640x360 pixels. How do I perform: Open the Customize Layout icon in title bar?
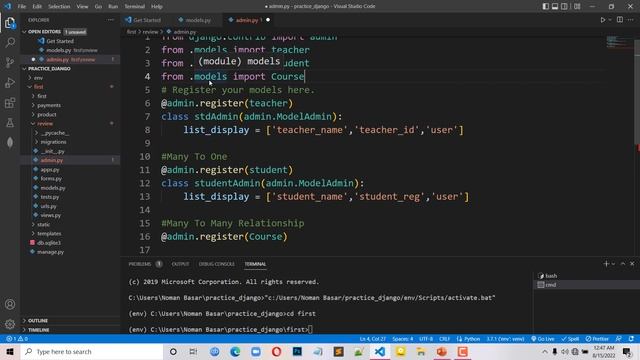pos(577,6)
